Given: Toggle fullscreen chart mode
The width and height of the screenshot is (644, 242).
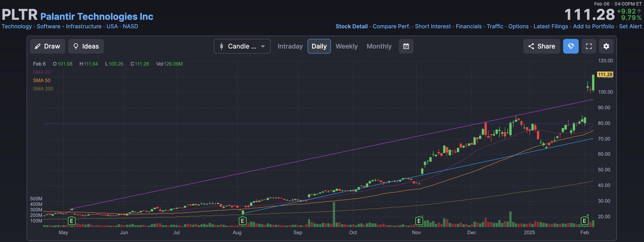Looking at the screenshot, I should pyautogui.click(x=589, y=46).
